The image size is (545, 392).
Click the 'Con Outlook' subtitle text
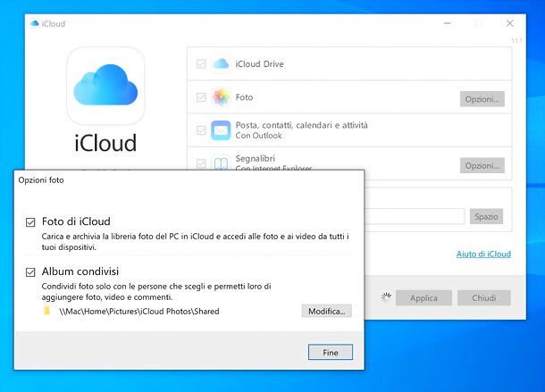258,136
